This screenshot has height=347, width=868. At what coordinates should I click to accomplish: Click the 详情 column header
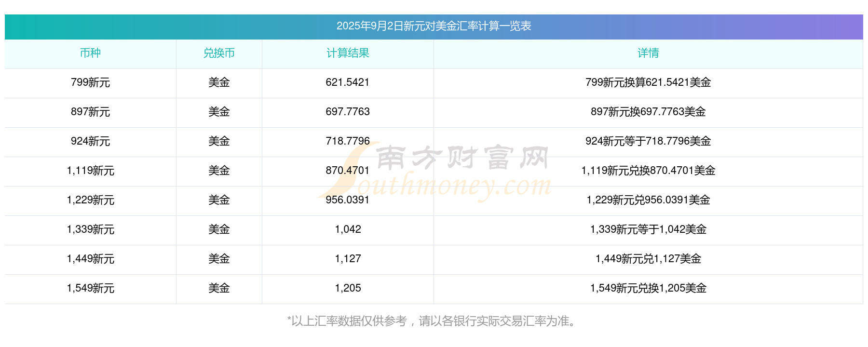tap(648, 53)
